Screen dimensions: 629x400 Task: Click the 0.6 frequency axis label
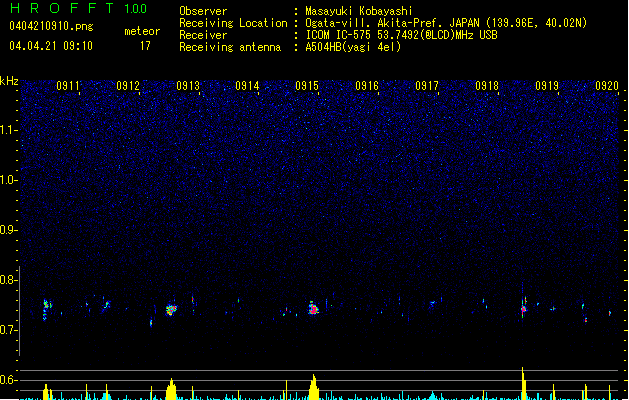tap(8, 380)
